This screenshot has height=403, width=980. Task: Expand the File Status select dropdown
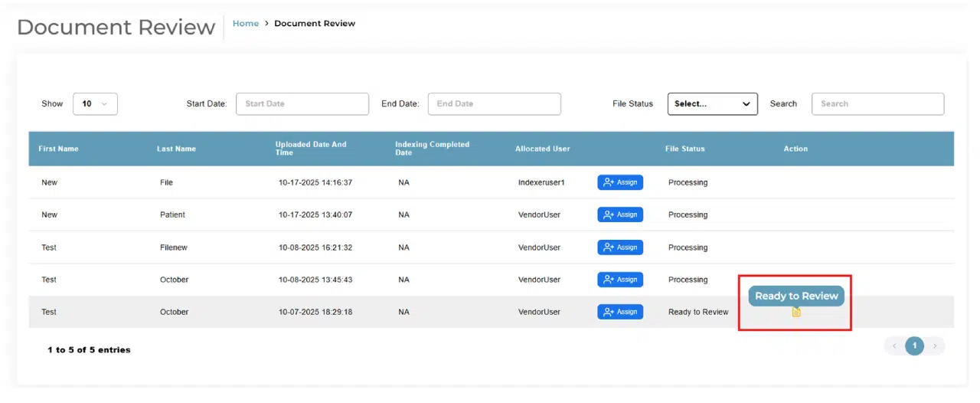[712, 104]
